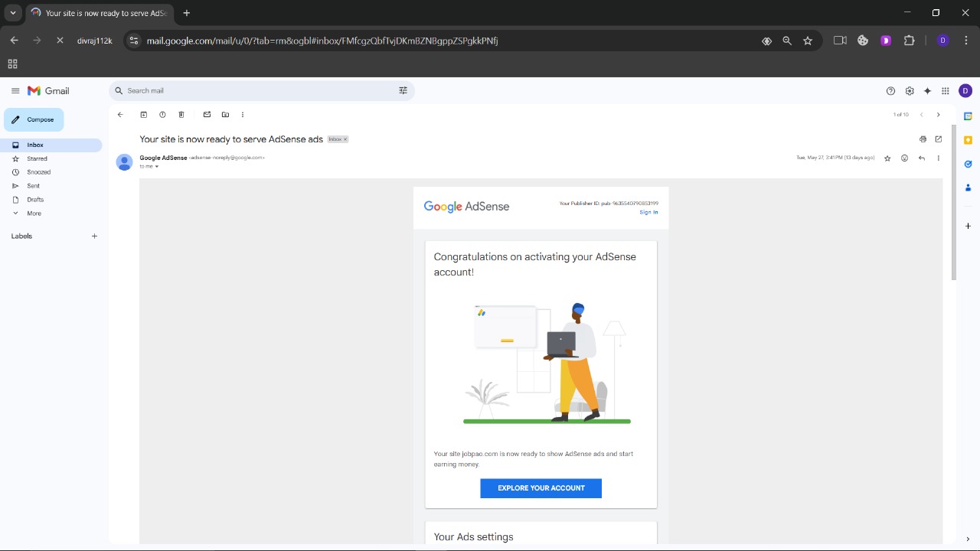This screenshot has height=551, width=980.
Task: Click AdSense illustration image in email
Action: (x=547, y=363)
